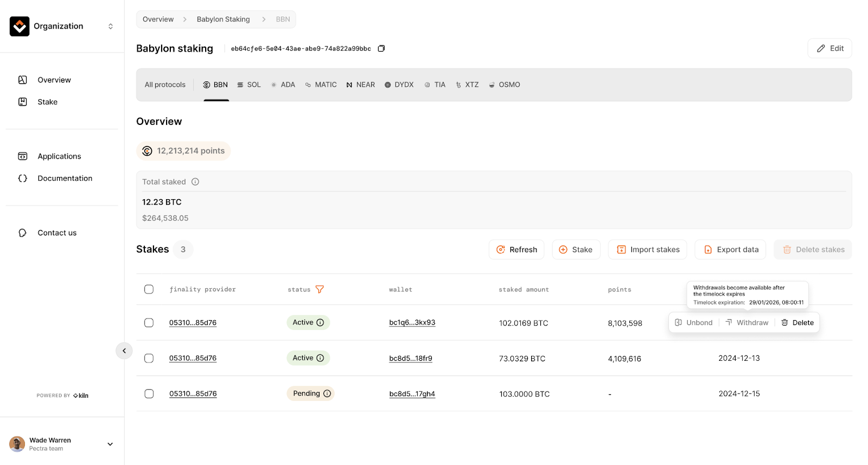
Task: Select the checkbox for the 103.0000 BTC stake
Action: pyautogui.click(x=149, y=394)
